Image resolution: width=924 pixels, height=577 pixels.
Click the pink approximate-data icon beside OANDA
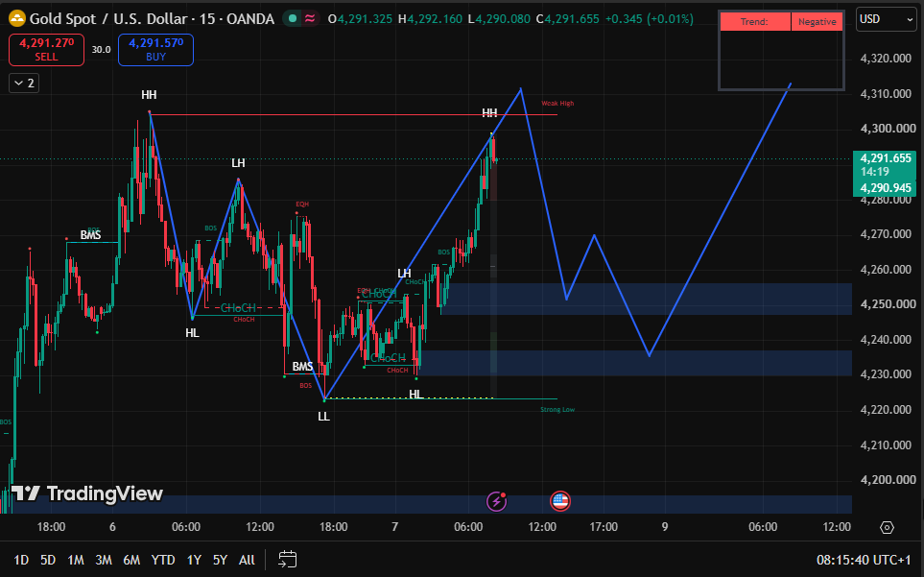coord(309,19)
